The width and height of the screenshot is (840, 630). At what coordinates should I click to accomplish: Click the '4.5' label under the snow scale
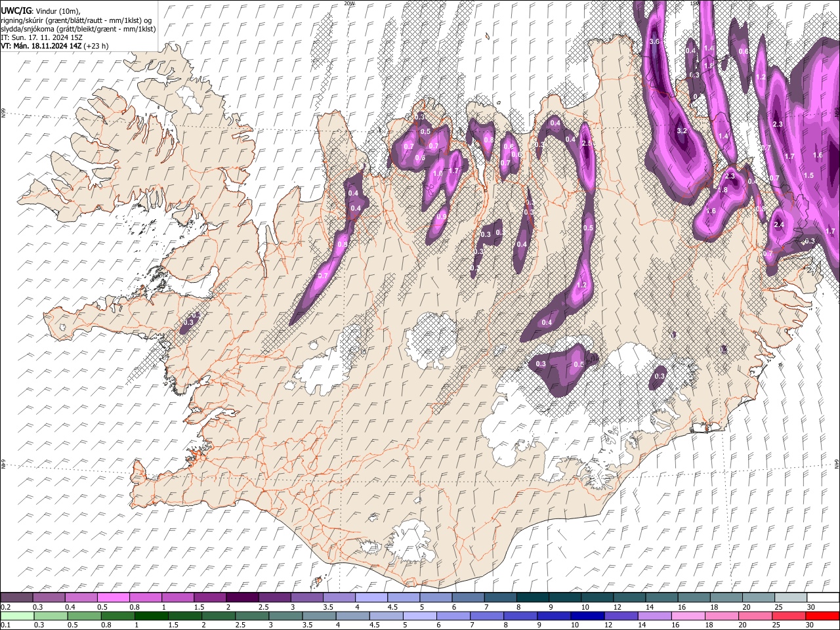392,607
